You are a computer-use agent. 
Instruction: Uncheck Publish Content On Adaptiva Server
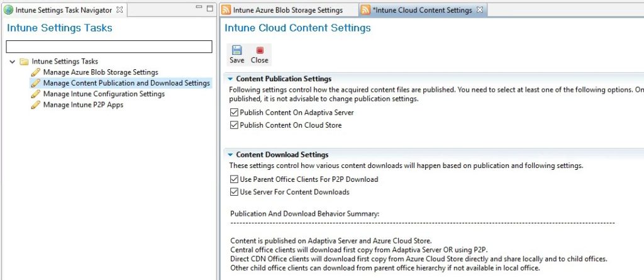click(234, 112)
